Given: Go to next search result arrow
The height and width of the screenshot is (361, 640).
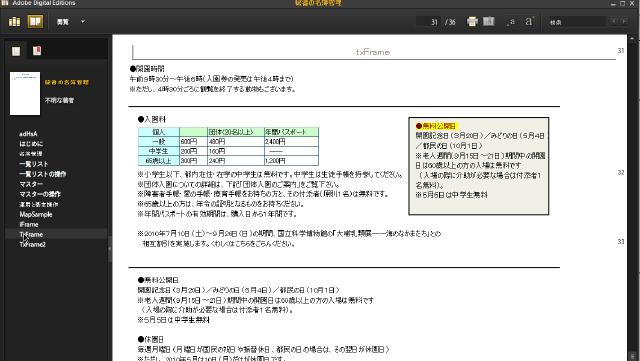Looking at the screenshot, I should point(624,21).
